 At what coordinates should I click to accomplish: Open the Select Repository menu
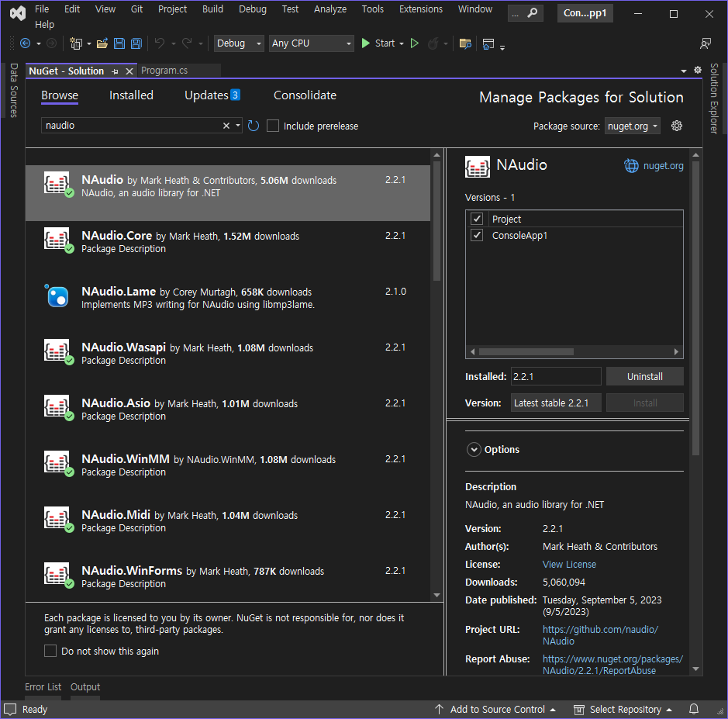(623, 709)
